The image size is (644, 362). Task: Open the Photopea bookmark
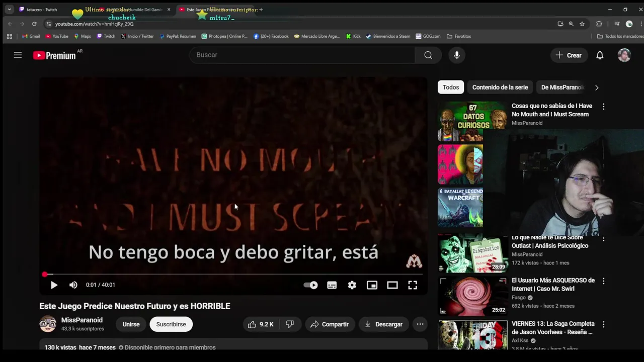tap(224, 36)
